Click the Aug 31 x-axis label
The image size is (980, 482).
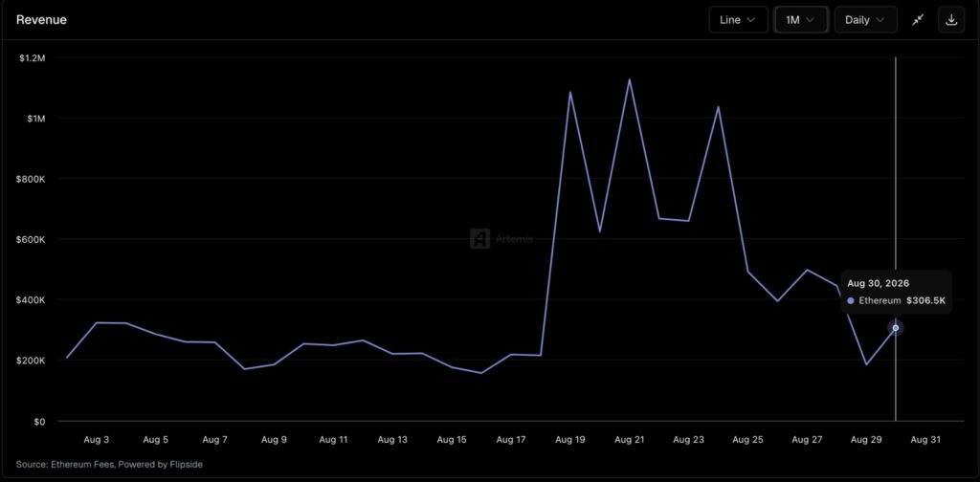925,440
